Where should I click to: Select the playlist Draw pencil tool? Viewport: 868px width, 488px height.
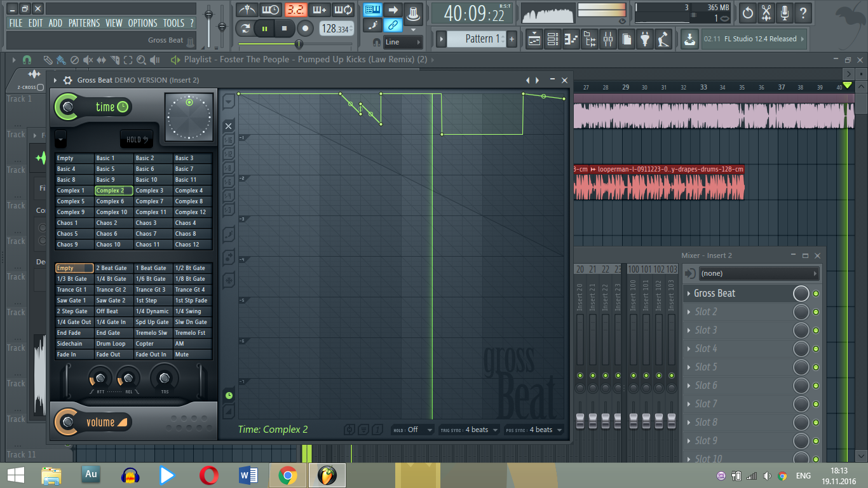(x=48, y=60)
